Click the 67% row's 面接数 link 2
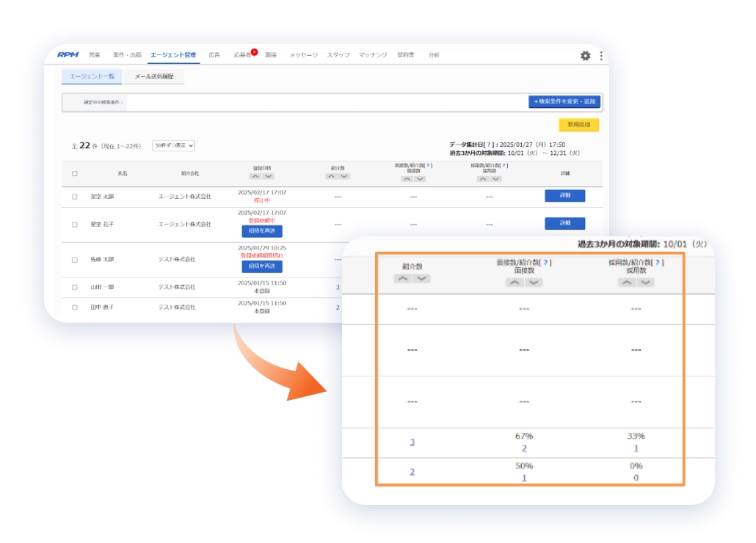 pos(523,448)
